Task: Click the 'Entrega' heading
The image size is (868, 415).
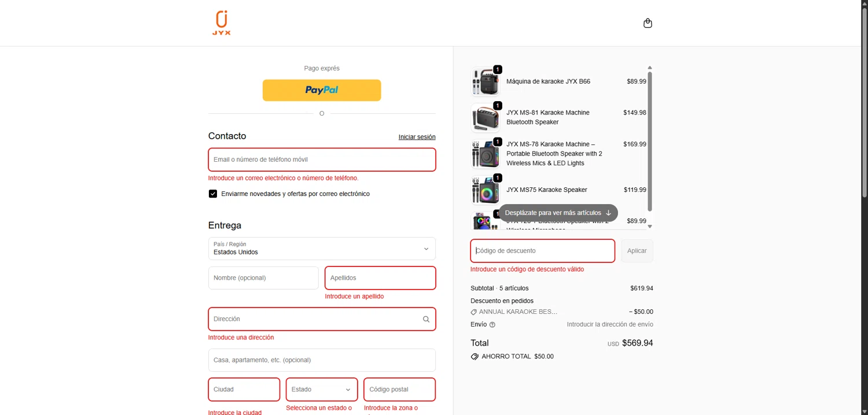Action: click(x=225, y=225)
